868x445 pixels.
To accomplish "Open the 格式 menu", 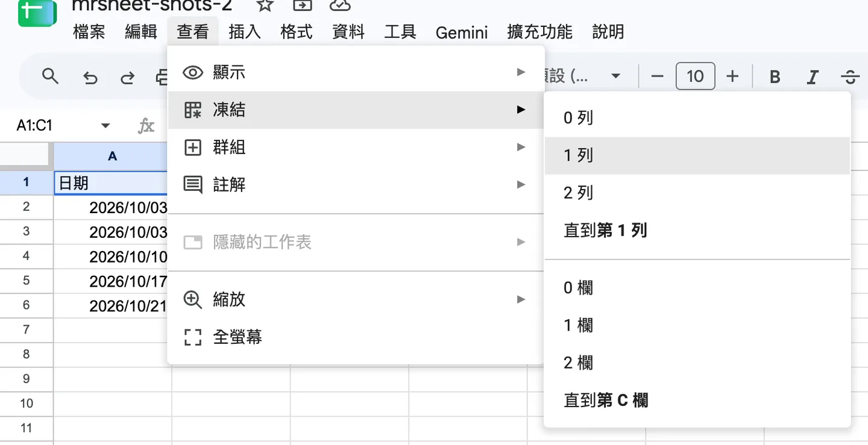I will pos(297,32).
